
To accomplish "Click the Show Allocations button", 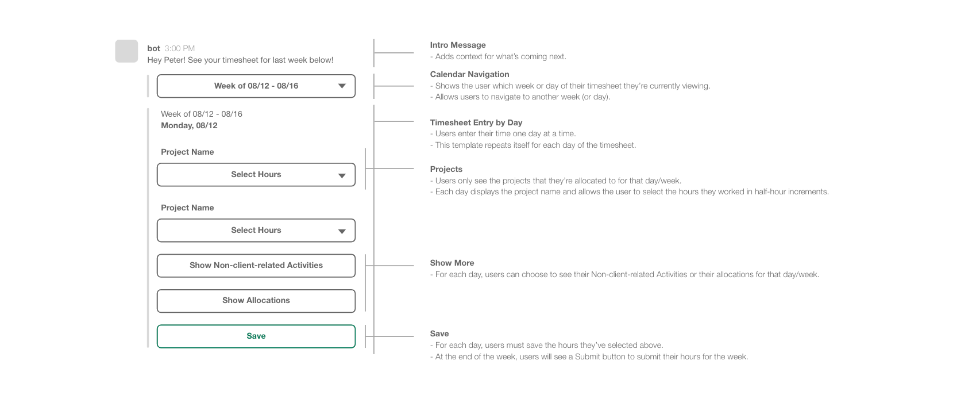I will [x=256, y=301].
